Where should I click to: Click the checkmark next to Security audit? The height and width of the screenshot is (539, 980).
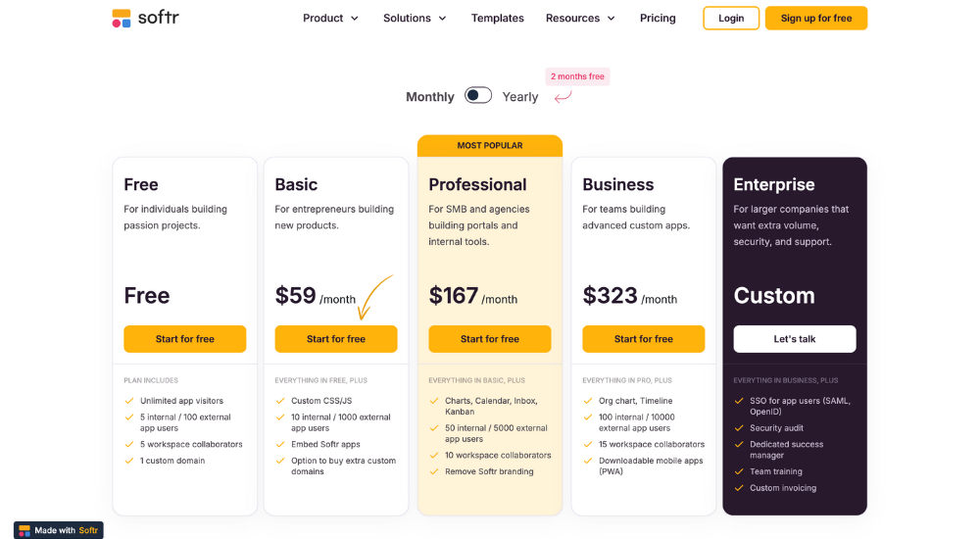click(739, 428)
